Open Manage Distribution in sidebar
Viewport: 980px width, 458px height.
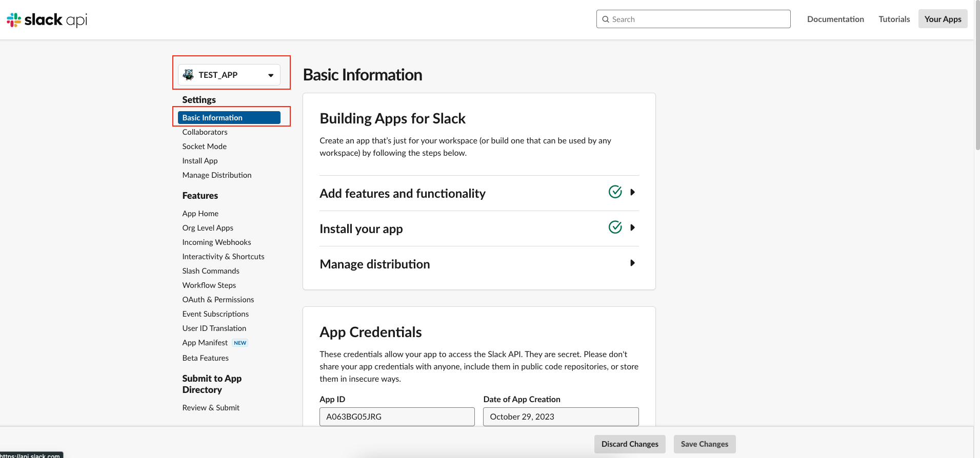217,175
